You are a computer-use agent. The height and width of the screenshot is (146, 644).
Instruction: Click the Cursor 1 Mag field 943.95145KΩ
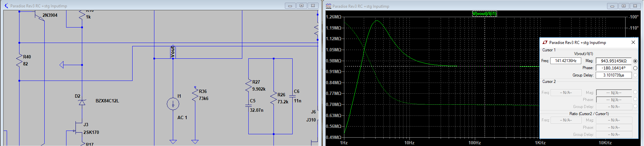[x=614, y=61]
